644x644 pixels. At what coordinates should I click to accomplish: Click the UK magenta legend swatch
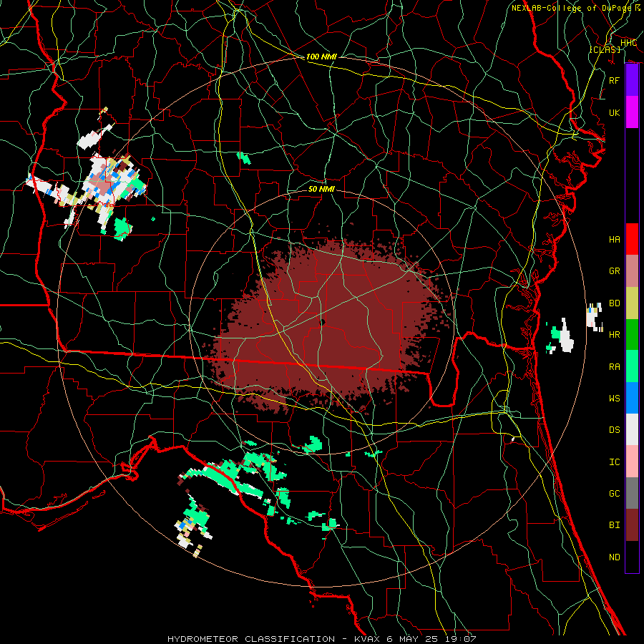[x=632, y=112]
